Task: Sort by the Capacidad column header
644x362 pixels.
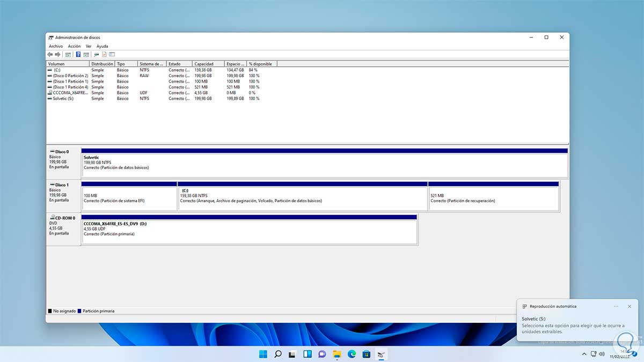Action: click(209, 64)
